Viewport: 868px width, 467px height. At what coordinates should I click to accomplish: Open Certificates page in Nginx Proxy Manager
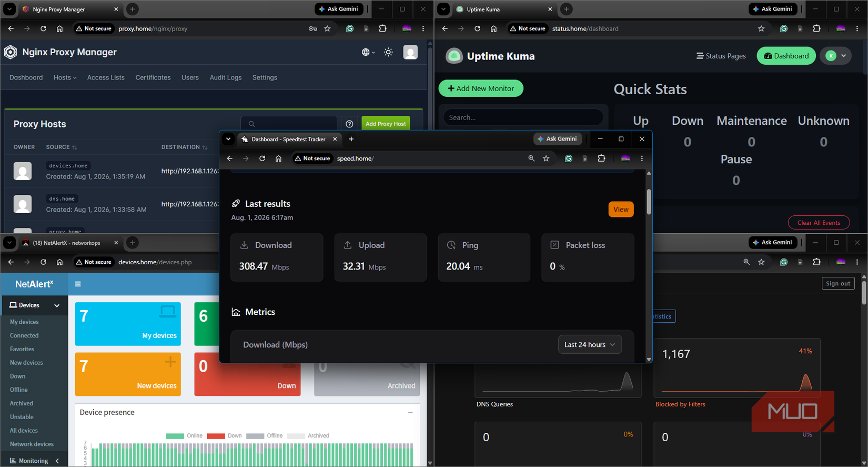(x=153, y=77)
